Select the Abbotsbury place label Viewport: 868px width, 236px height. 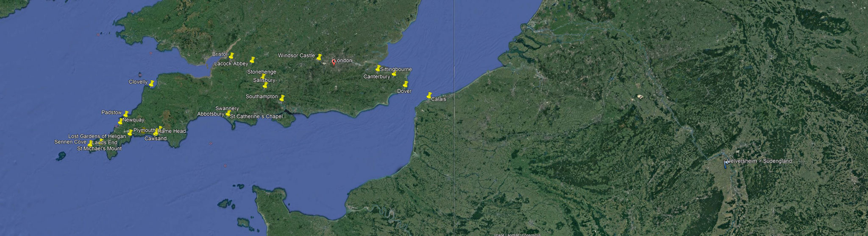coord(211,114)
